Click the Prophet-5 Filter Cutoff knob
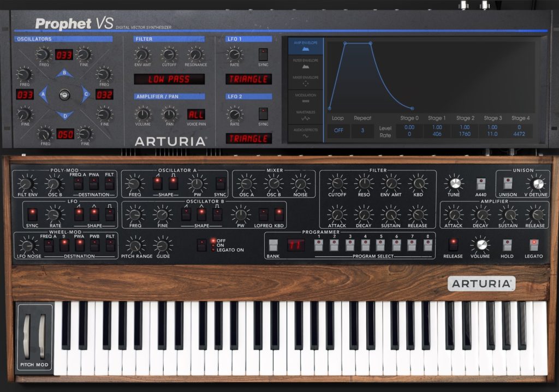This screenshot has height=392, width=559. click(x=337, y=183)
